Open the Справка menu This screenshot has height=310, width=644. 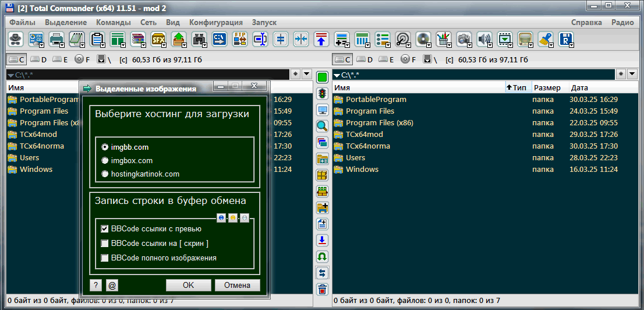586,23
